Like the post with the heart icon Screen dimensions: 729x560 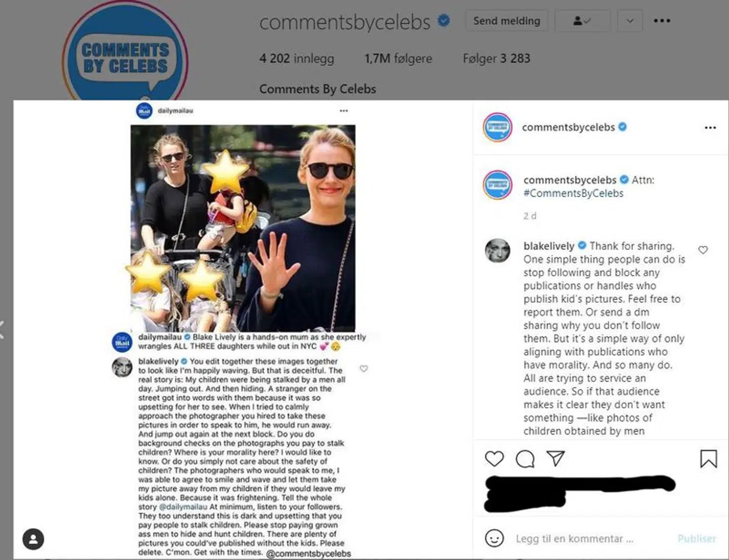coord(494,459)
